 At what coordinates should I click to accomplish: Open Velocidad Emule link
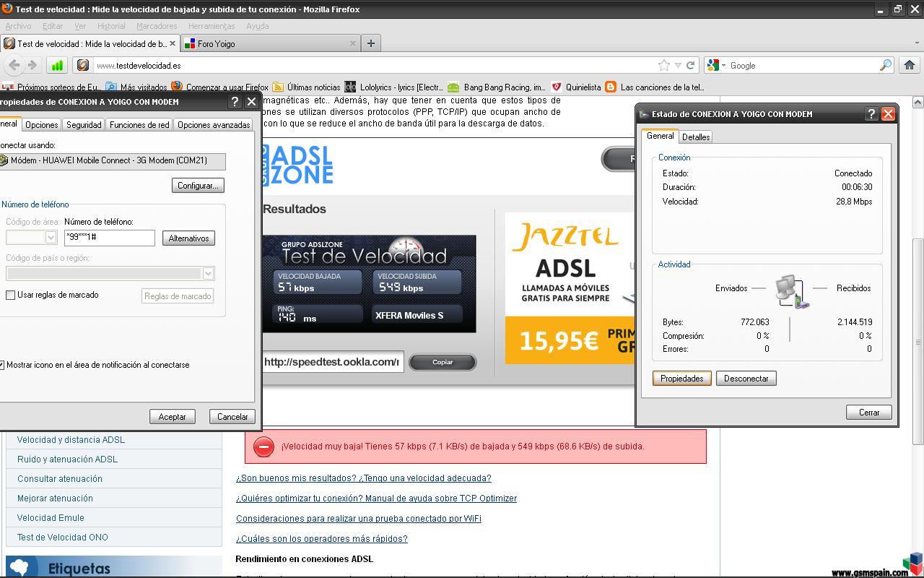tap(51, 518)
